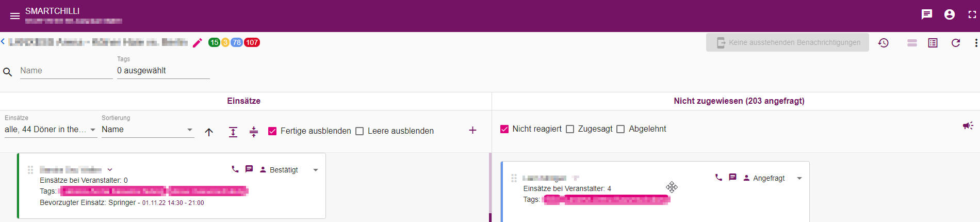Click the orange 3 status badge

[x=225, y=42]
